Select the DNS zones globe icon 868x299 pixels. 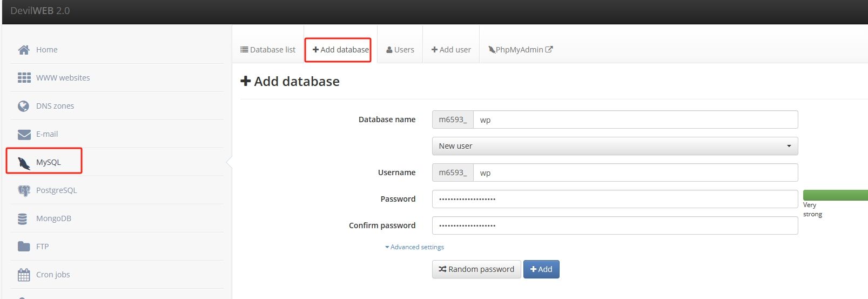tap(23, 106)
